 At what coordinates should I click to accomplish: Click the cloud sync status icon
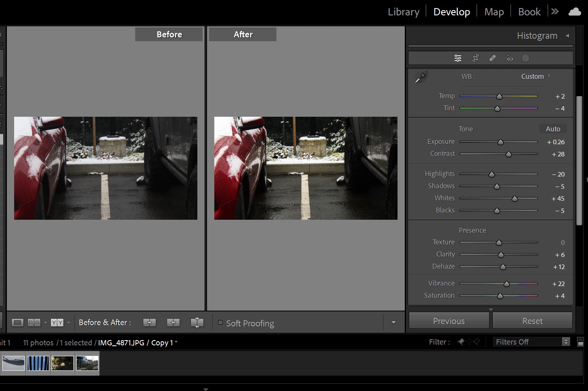pyautogui.click(x=575, y=12)
